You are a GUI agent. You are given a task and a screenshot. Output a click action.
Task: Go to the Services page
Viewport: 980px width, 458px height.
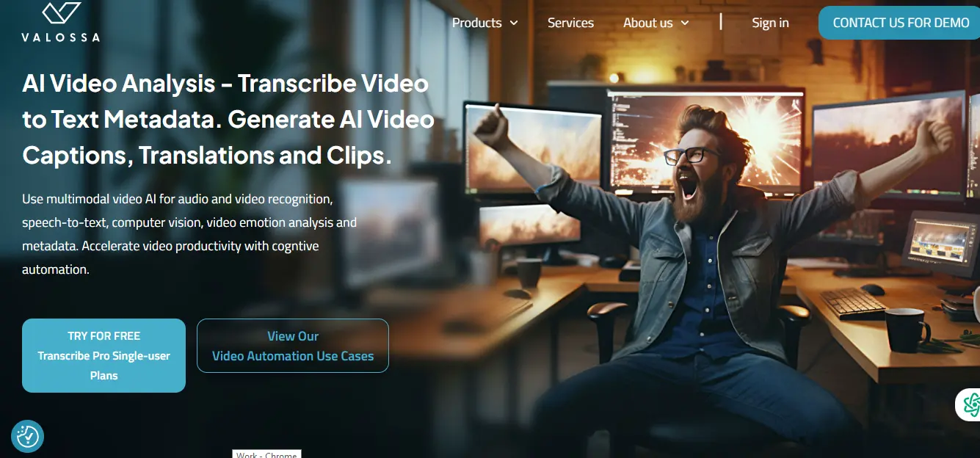[x=570, y=23]
